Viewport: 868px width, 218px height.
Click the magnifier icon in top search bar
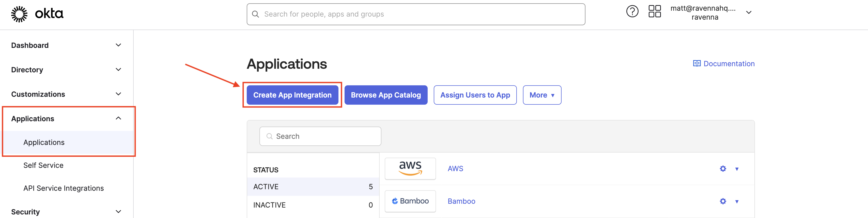pyautogui.click(x=255, y=14)
